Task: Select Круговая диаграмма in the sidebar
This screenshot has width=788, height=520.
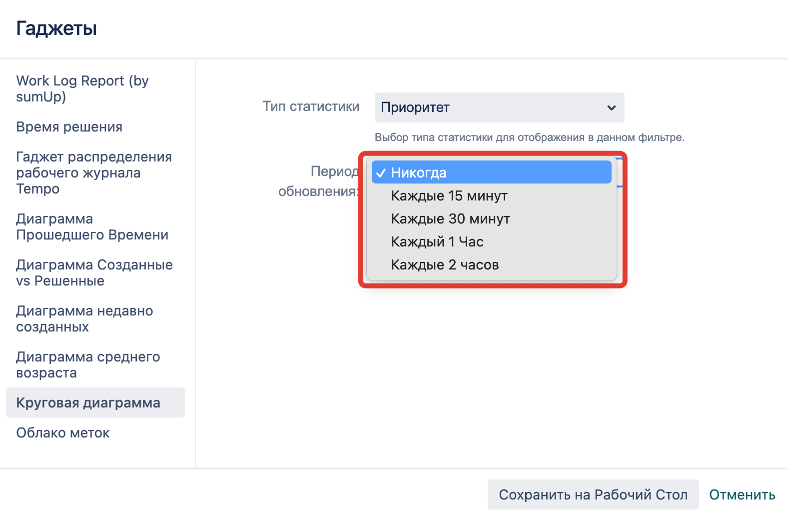Action: coord(88,403)
